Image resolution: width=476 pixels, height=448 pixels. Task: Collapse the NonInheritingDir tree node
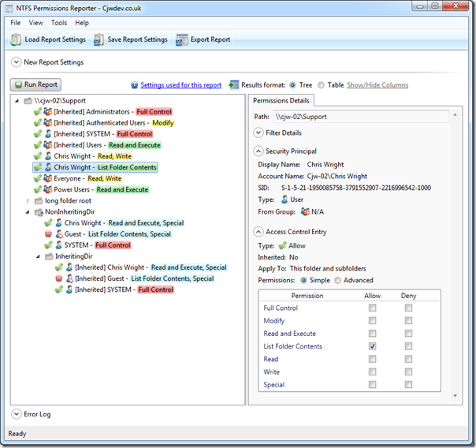(28, 212)
